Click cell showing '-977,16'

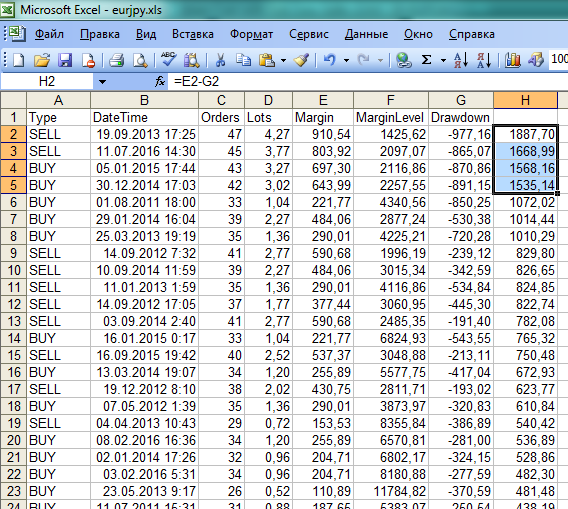[461, 134]
